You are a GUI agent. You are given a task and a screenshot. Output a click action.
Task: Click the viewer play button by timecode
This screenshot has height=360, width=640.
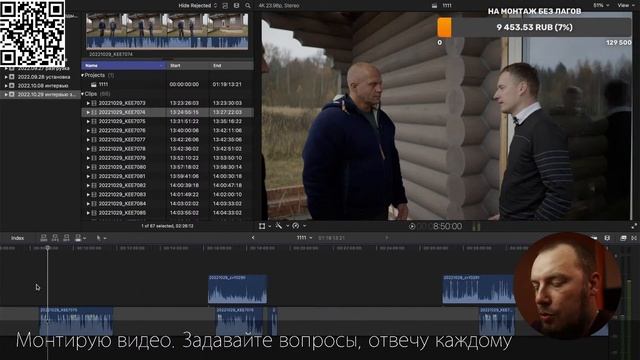point(412,227)
